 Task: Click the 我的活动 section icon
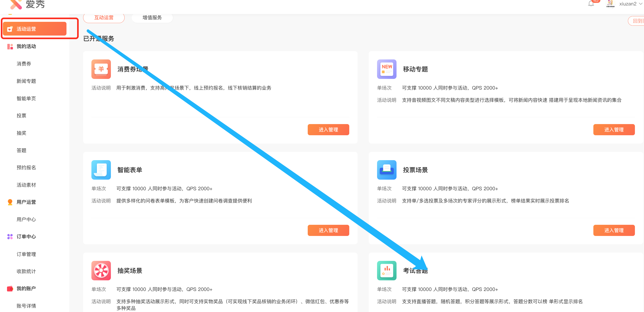point(10,46)
